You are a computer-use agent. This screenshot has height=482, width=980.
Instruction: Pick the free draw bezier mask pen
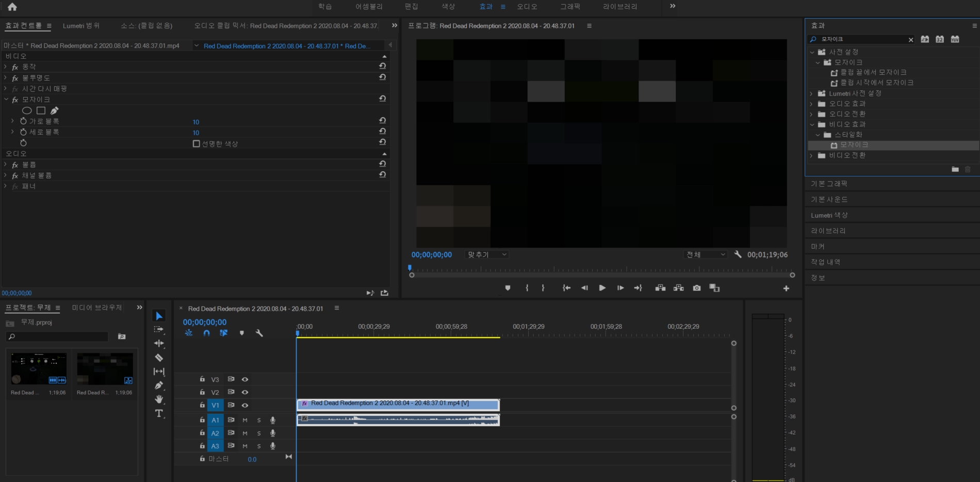click(54, 110)
